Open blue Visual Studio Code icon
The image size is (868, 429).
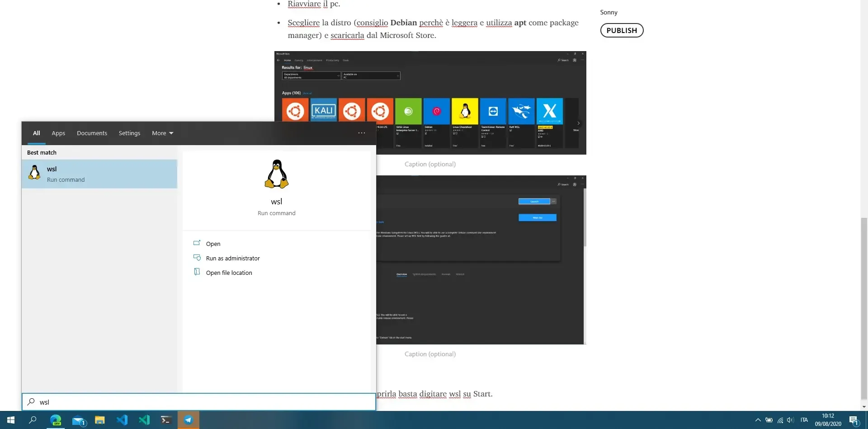coord(122,420)
